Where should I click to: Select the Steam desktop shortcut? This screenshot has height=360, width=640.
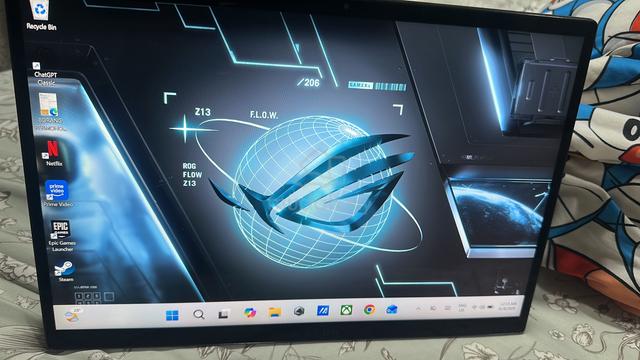64,271
